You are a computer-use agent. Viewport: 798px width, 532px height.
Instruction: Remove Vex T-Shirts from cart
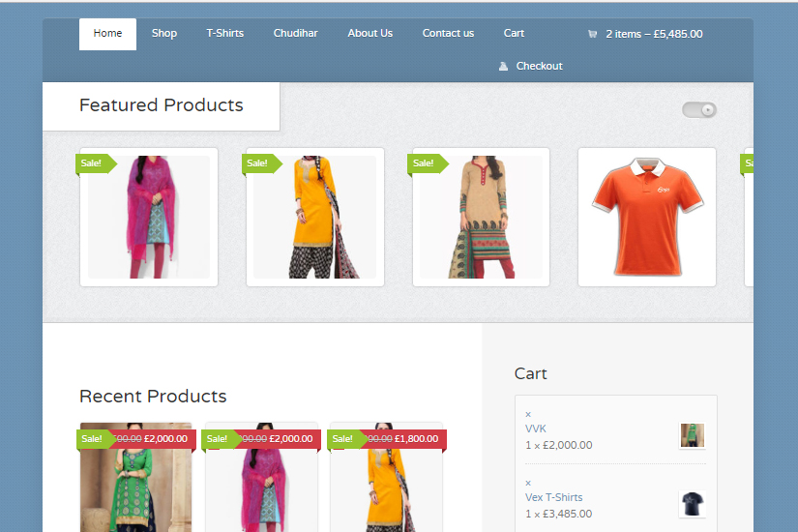coord(528,483)
